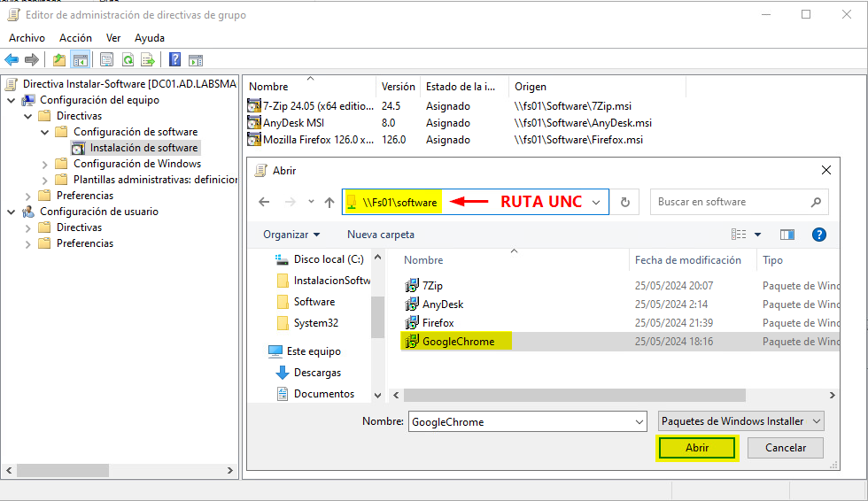Expand the Configuración de Windows node

coord(45,164)
